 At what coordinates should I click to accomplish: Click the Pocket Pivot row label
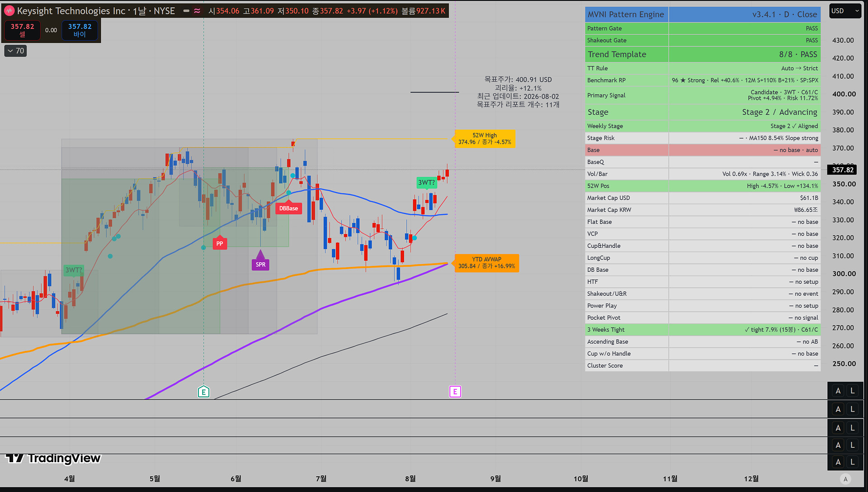pos(604,318)
